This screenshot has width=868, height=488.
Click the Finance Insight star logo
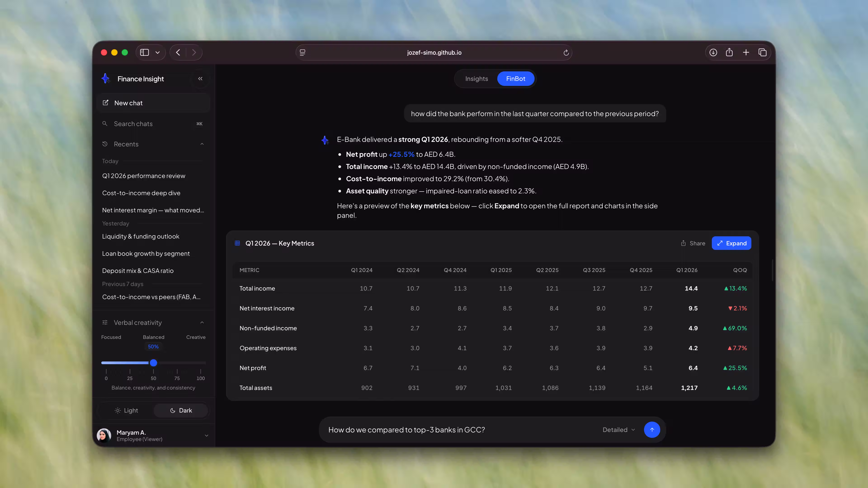click(106, 78)
